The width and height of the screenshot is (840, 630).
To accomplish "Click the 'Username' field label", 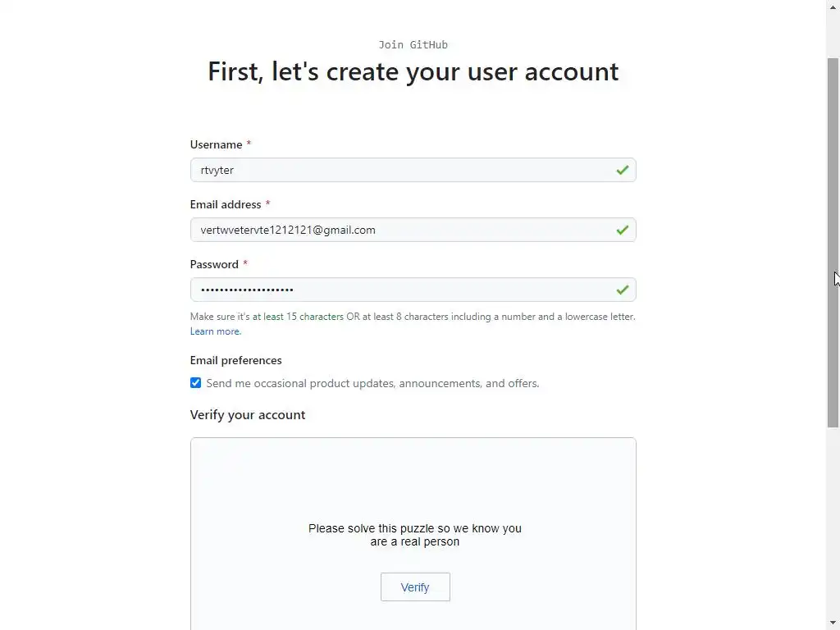I will pos(216,144).
